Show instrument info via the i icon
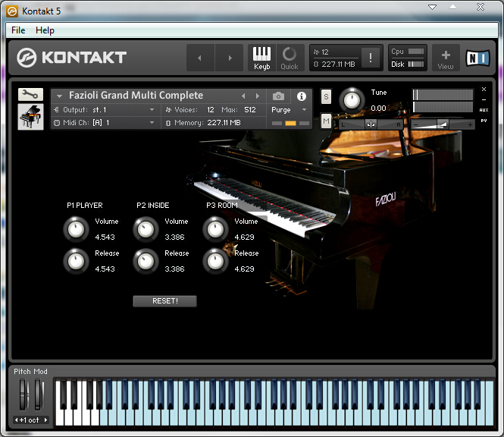 coord(301,96)
